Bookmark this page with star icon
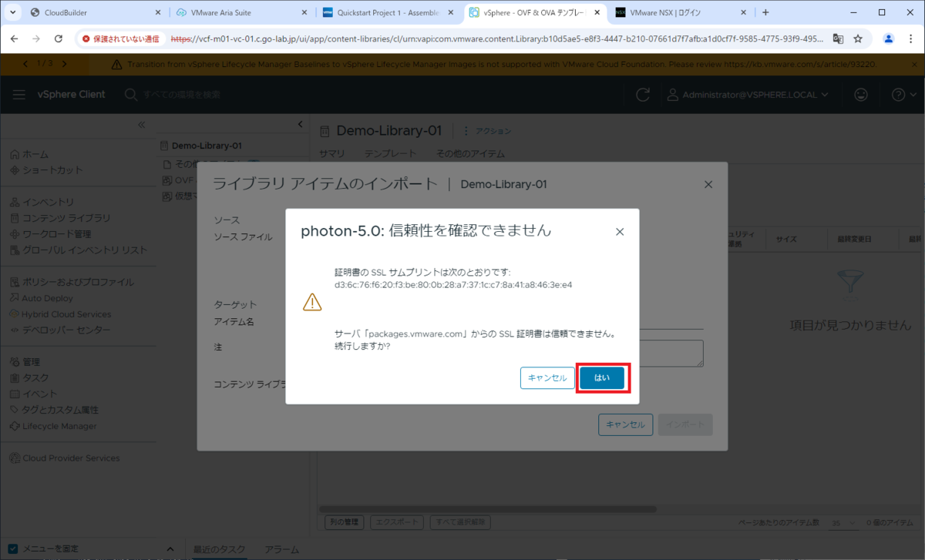 tap(858, 39)
